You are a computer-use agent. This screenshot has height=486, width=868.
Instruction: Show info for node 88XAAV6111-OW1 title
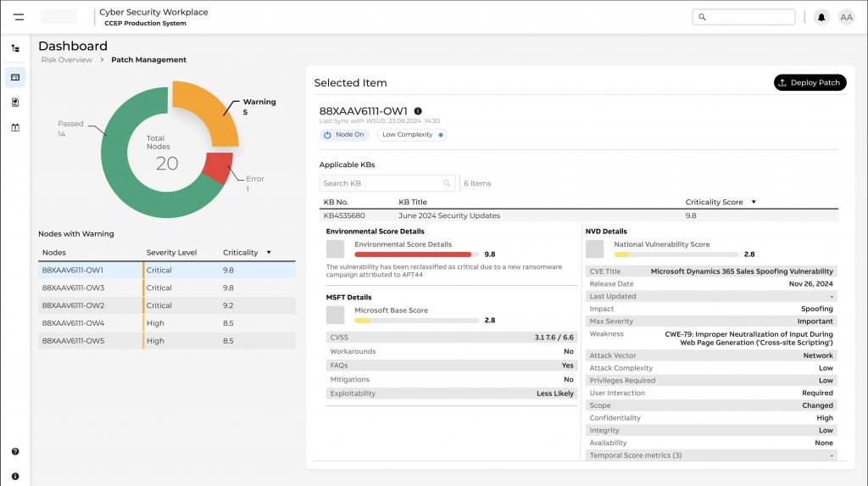(418, 111)
